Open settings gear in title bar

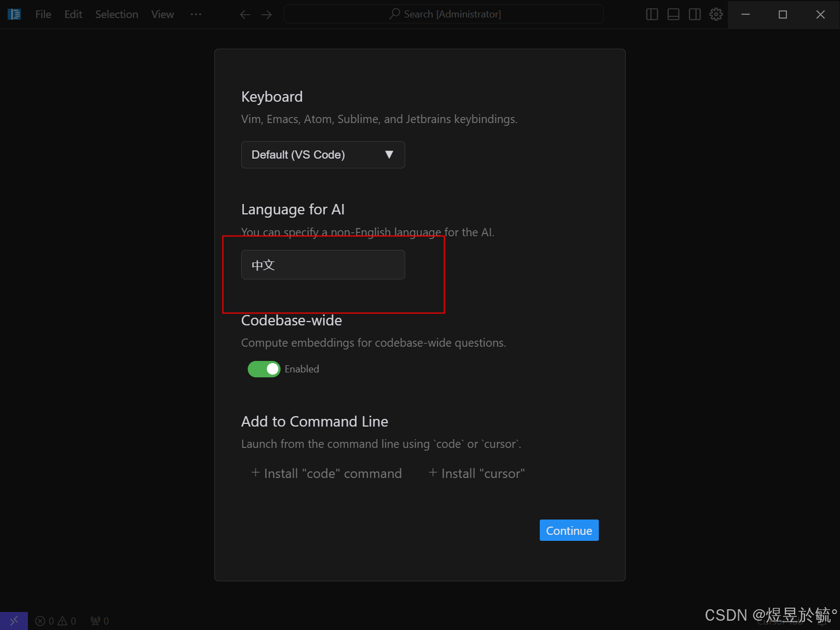point(716,14)
